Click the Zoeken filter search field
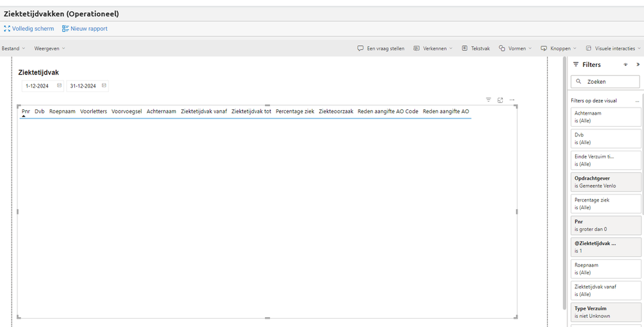The image size is (644, 327). (x=605, y=82)
